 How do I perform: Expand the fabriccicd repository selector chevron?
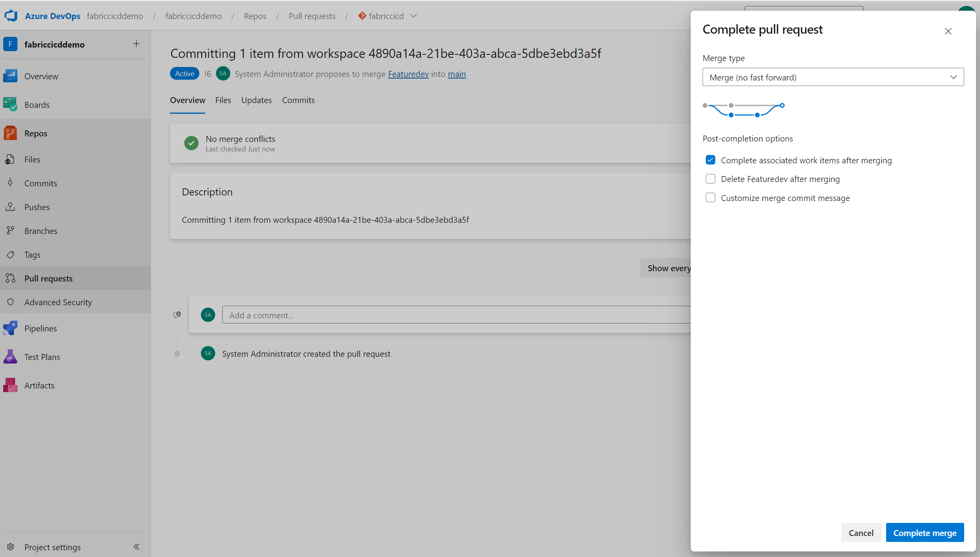[x=413, y=16]
